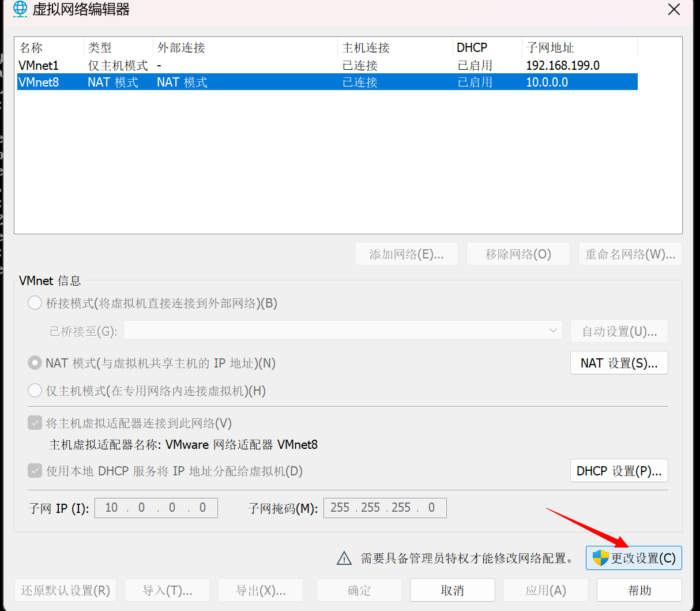Click the 帮助 button
Screen dimensions: 700x611
point(639,590)
